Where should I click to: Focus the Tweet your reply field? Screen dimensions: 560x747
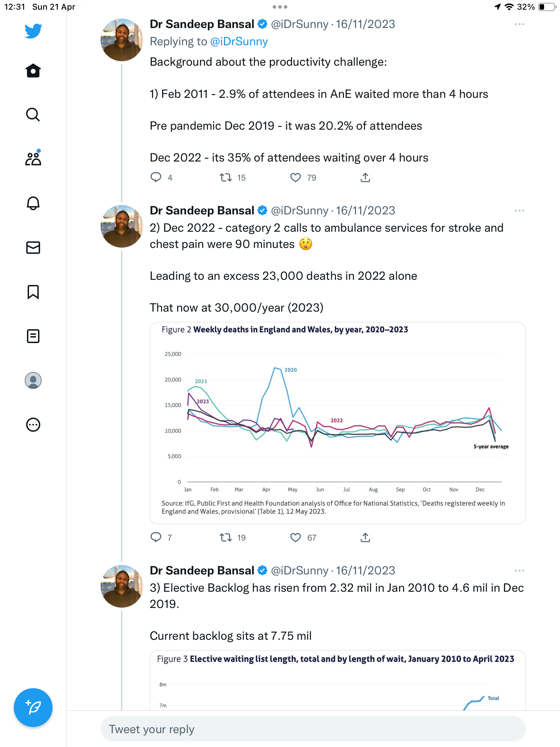tap(313, 729)
